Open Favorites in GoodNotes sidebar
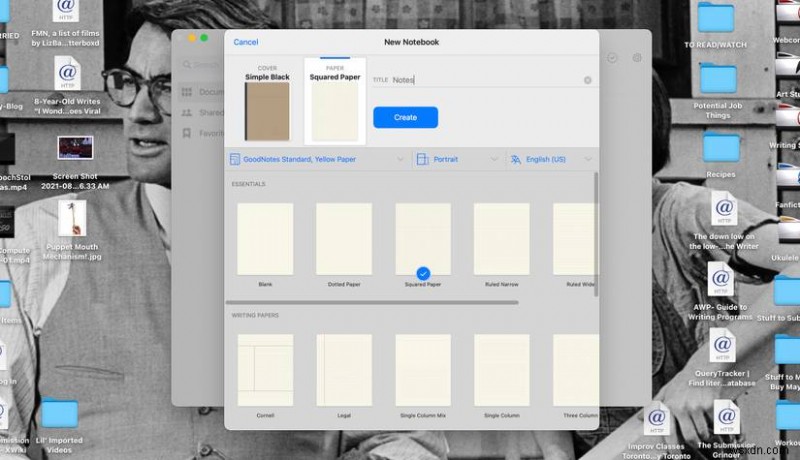This screenshot has height=460, width=800. click(x=203, y=133)
